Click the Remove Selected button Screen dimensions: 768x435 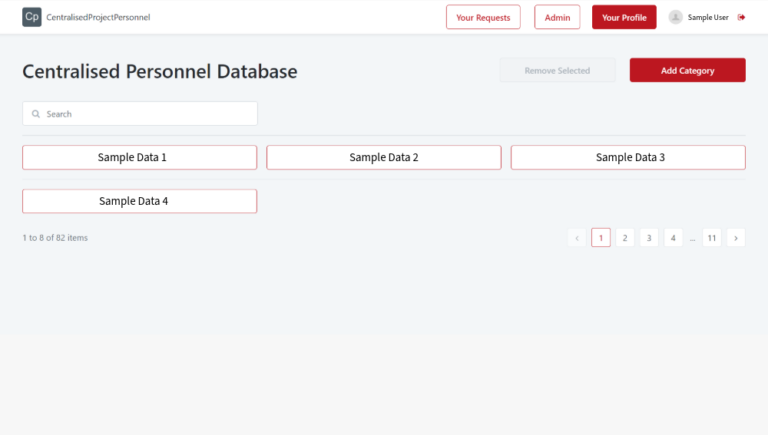(x=557, y=70)
